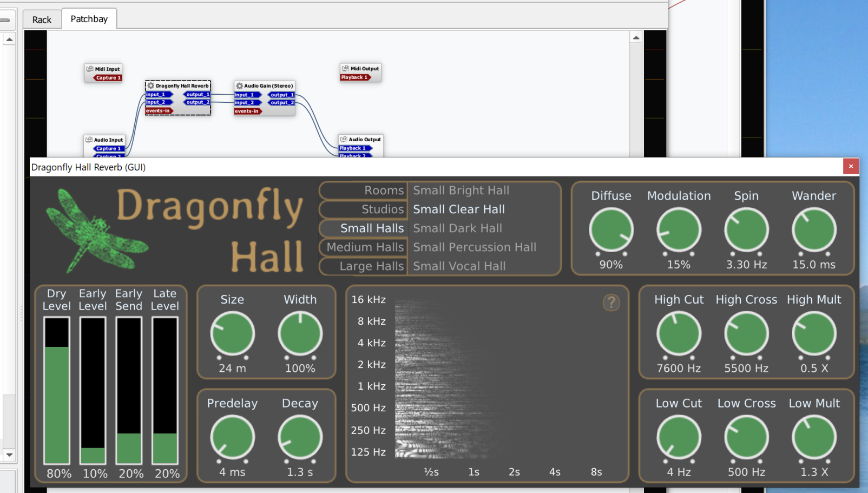Select the Medium Halls preset bank
Viewport: 868px width, 493px height.
coord(364,247)
